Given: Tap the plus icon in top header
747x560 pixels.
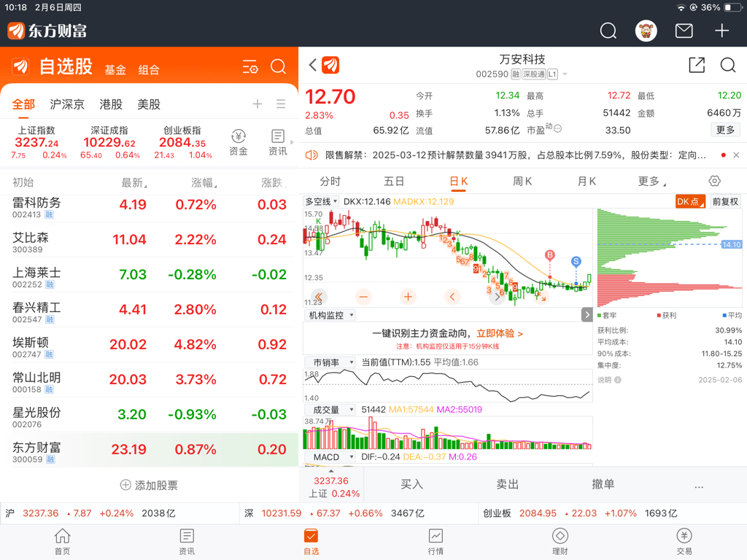Looking at the screenshot, I should pos(721,31).
